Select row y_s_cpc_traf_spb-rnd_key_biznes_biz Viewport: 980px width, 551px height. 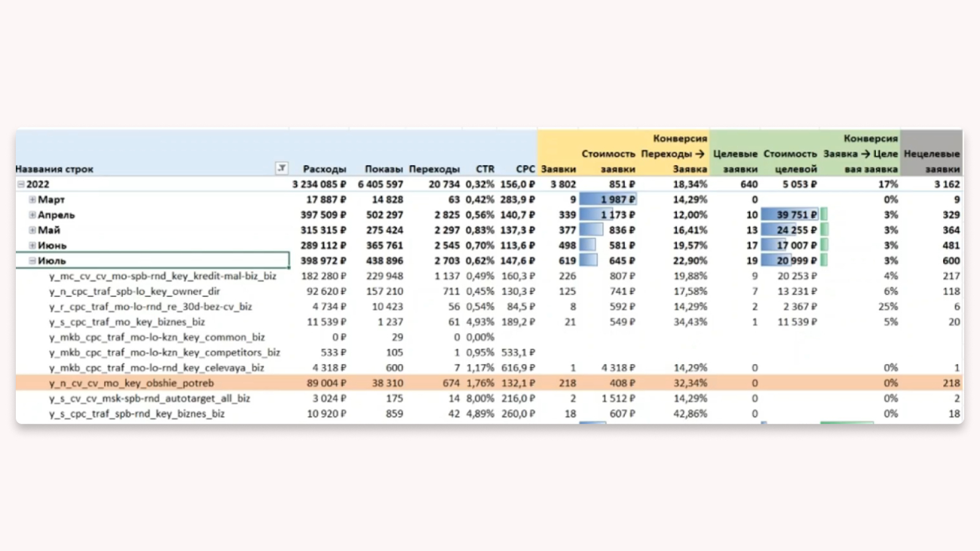[x=489, y=414]
